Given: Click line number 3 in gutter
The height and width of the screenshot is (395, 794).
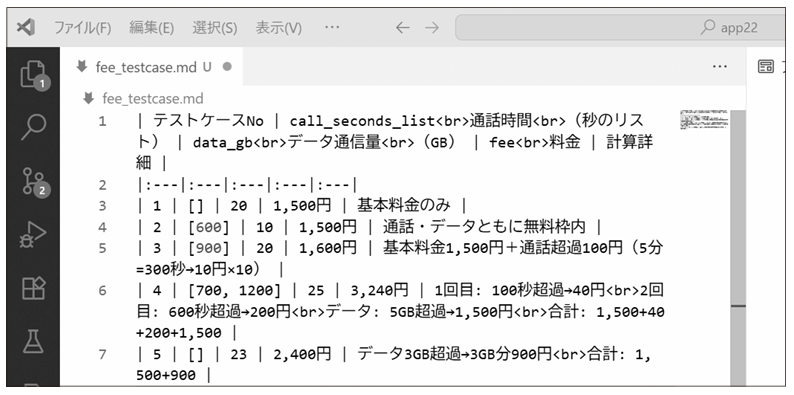Looking at the screenshot, I should (103, 206).
